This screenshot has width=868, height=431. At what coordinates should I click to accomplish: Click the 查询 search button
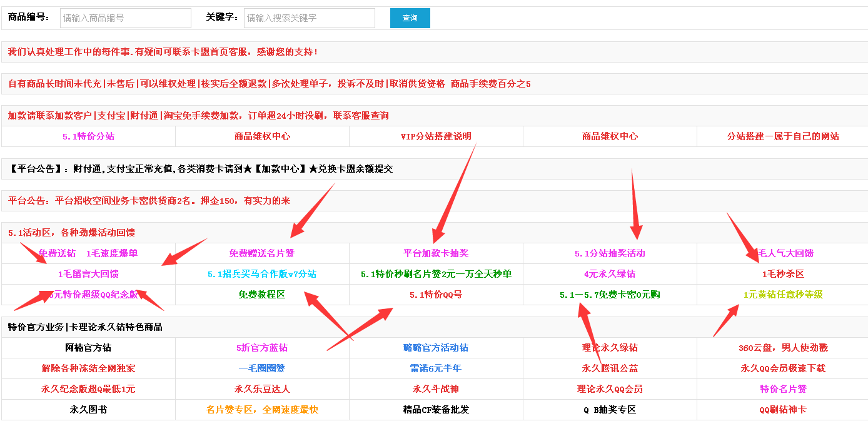coord(410,18)
